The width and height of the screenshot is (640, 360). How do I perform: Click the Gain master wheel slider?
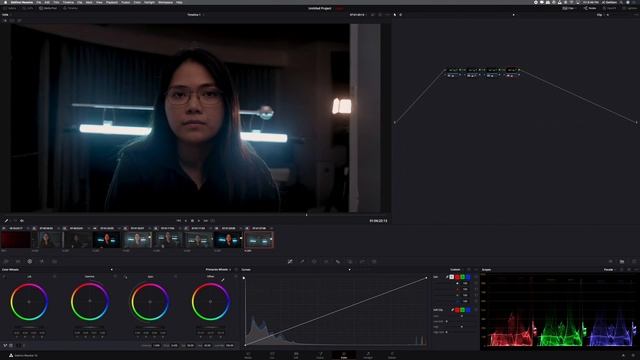click(x=150, y=327)
